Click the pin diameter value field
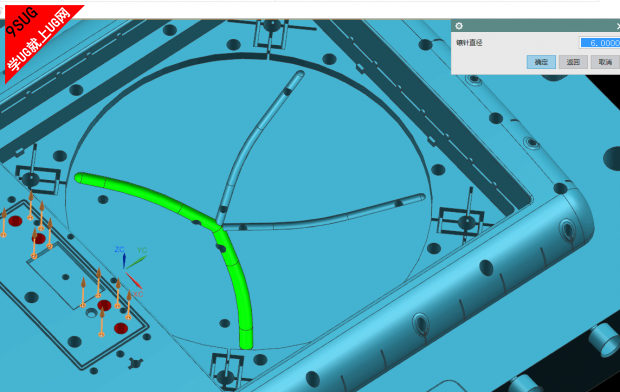This screenshot has height=392, width=620. point(600,43)
